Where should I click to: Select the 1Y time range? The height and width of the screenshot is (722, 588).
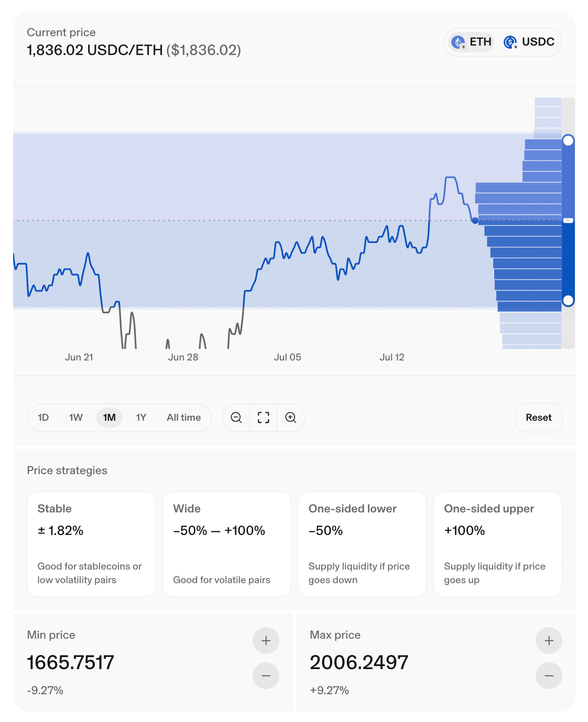tap(141, 418)
